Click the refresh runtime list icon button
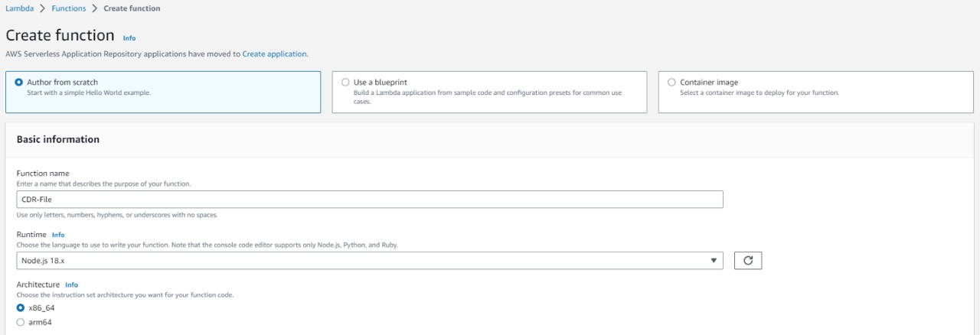980x335 pixels. [747, 260]
